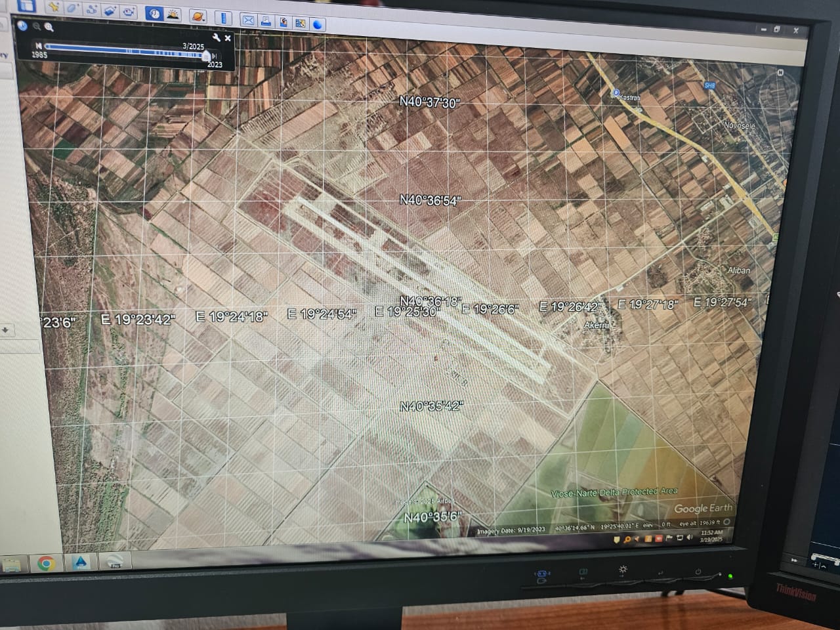
Task: Open the planet switcher dropdown
Action: [x=198, y=16]
